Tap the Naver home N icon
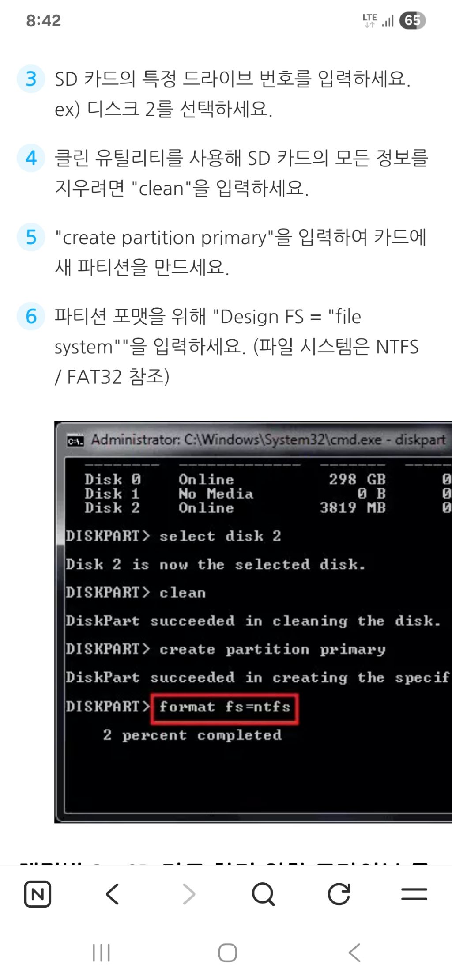Viewport: 452px width, 980px height. point(38,894)
